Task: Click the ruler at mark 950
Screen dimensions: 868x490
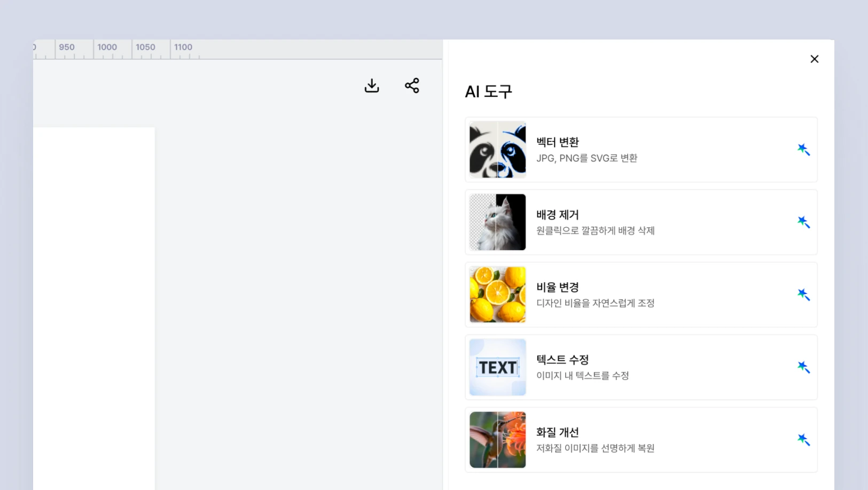Action: coord(67,47)
